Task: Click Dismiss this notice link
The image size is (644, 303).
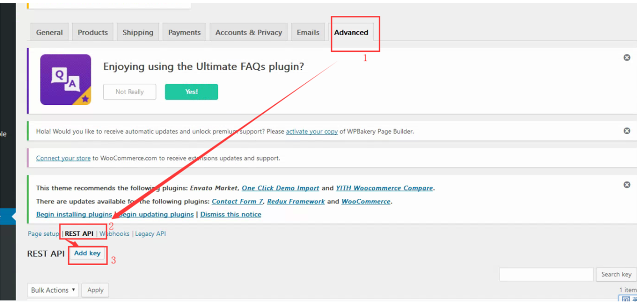Action: tap(231, 214)
